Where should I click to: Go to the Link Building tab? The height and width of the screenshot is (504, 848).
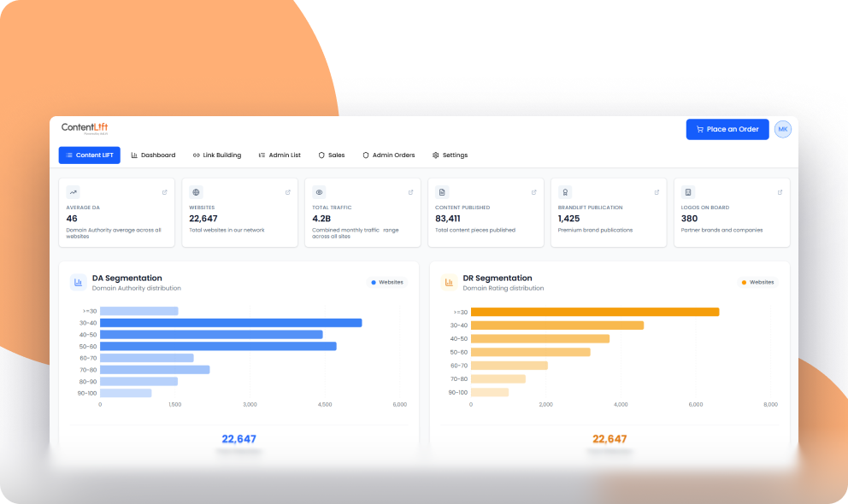pos(217,155)
